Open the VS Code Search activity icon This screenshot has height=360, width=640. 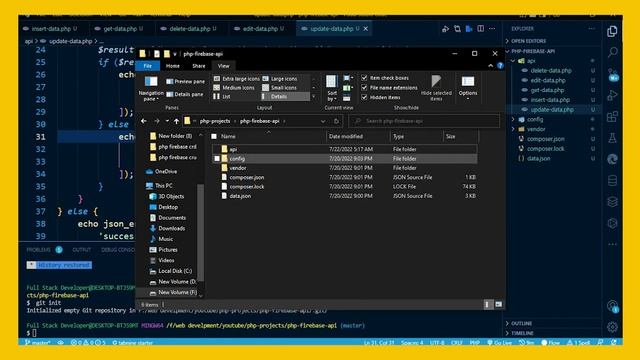612,52
